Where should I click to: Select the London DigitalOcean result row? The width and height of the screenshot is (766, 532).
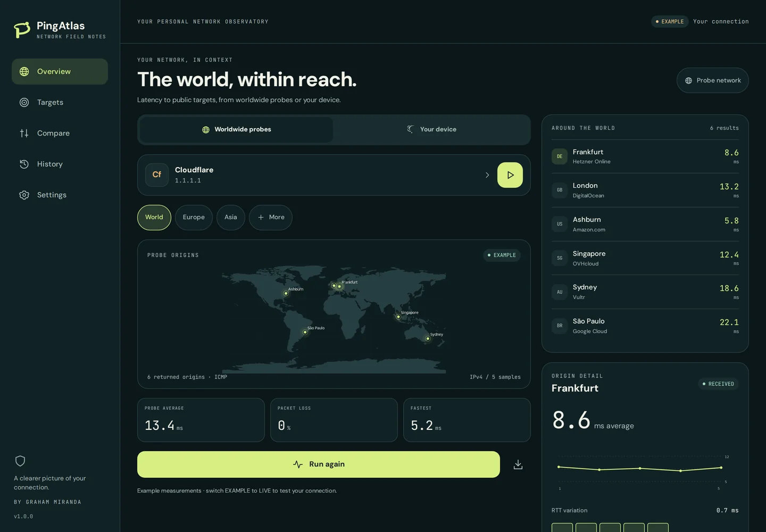click(645, 190)
